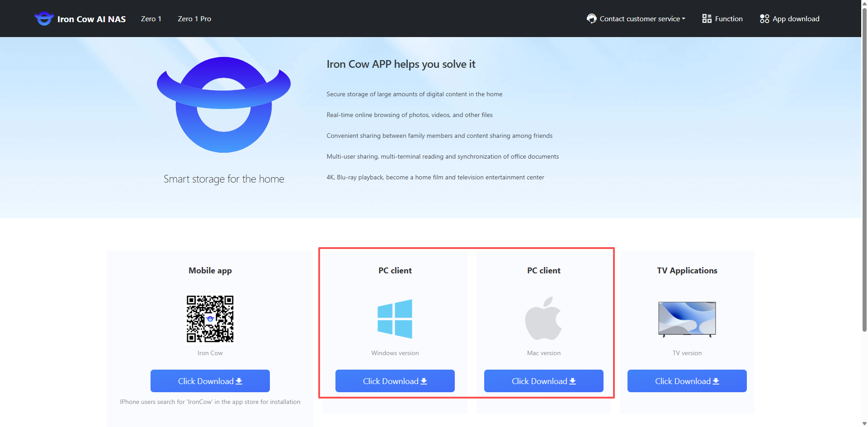Click the Apple logo icon
The width and height of the screenshot is (868, 427).
click(x=543, y=319)
